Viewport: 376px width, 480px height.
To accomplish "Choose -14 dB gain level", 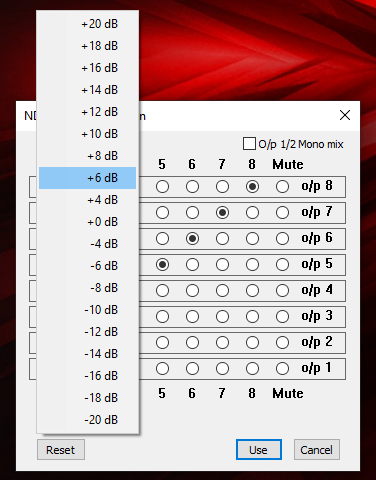I will point(87,354).
